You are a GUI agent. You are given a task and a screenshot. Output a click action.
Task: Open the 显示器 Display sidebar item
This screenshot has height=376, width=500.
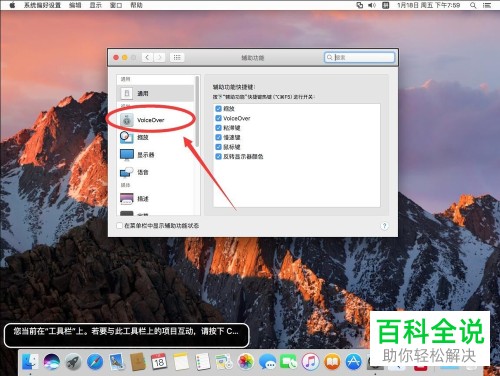tap(155, 155)
